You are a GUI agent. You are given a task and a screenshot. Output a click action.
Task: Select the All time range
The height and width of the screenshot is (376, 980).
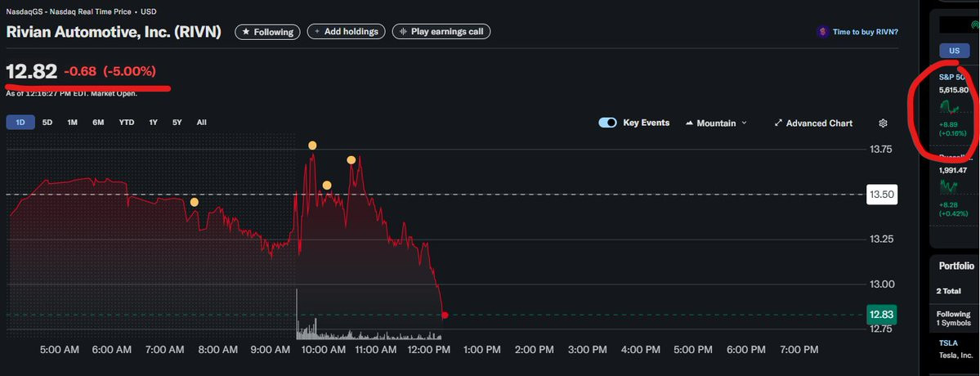click(x=201, y=123)
